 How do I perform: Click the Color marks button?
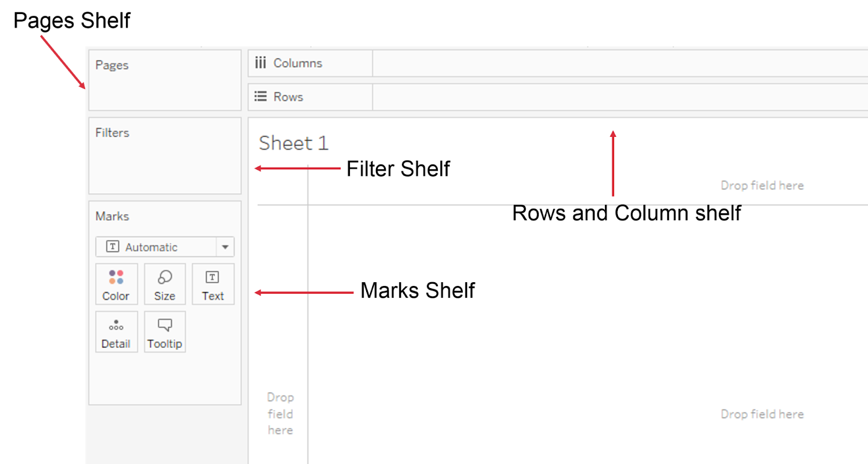[116, 284]
